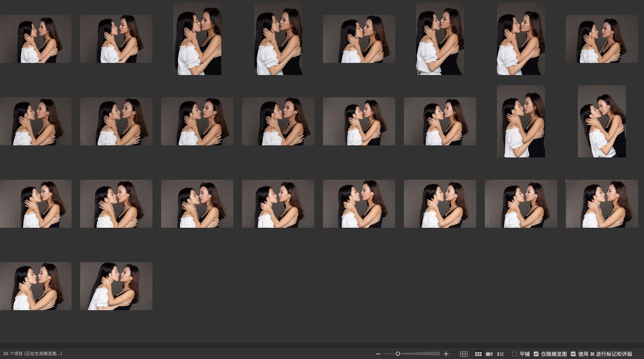
Task: Select the third thumbnail in the top row
Action: pyautogui.click(x=197, y=39)
